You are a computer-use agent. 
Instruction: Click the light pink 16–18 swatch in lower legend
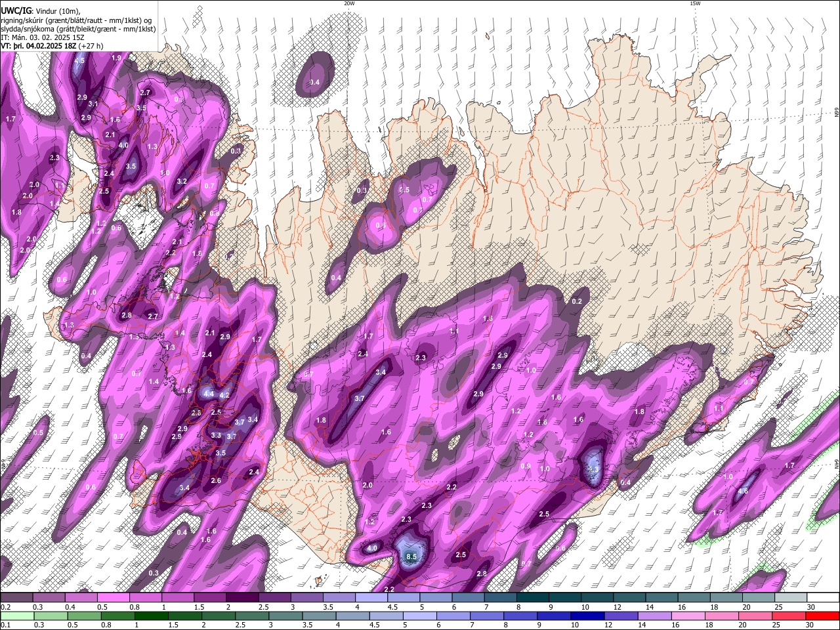click(x=688, y=616)
